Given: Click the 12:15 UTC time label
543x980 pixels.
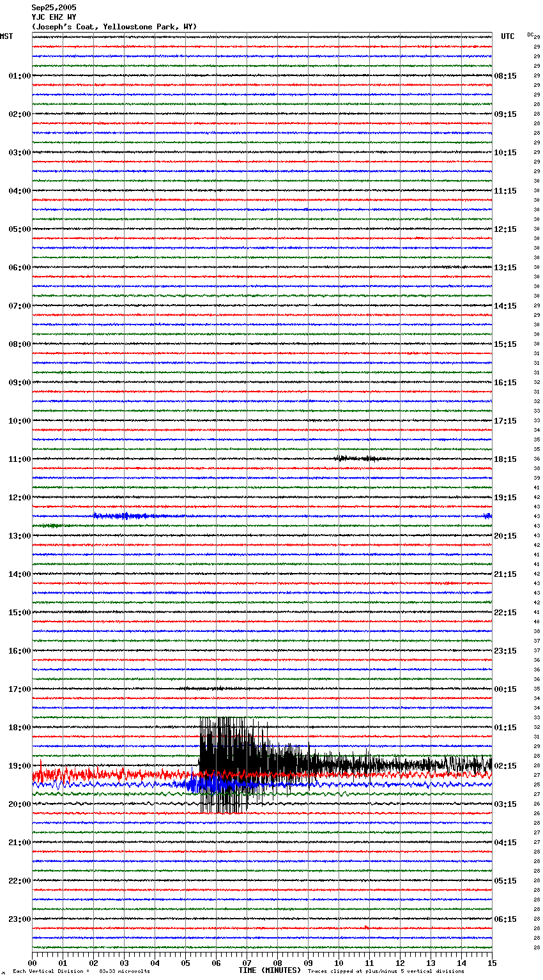Looking at the screenshot, I should (505, 229).
